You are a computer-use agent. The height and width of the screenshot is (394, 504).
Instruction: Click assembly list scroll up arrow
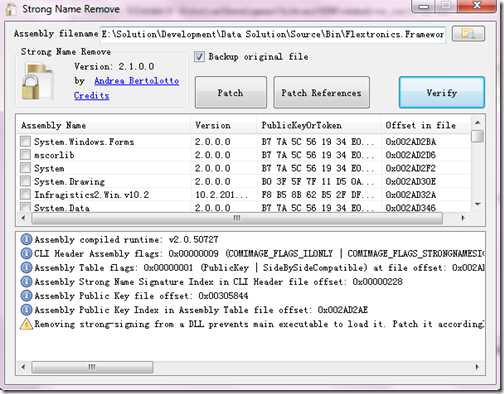click(477, 123)
